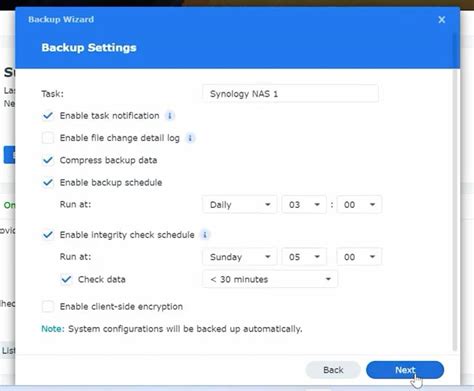
Task: Click the info icon beside integrity check schedule
Action: 205,235
